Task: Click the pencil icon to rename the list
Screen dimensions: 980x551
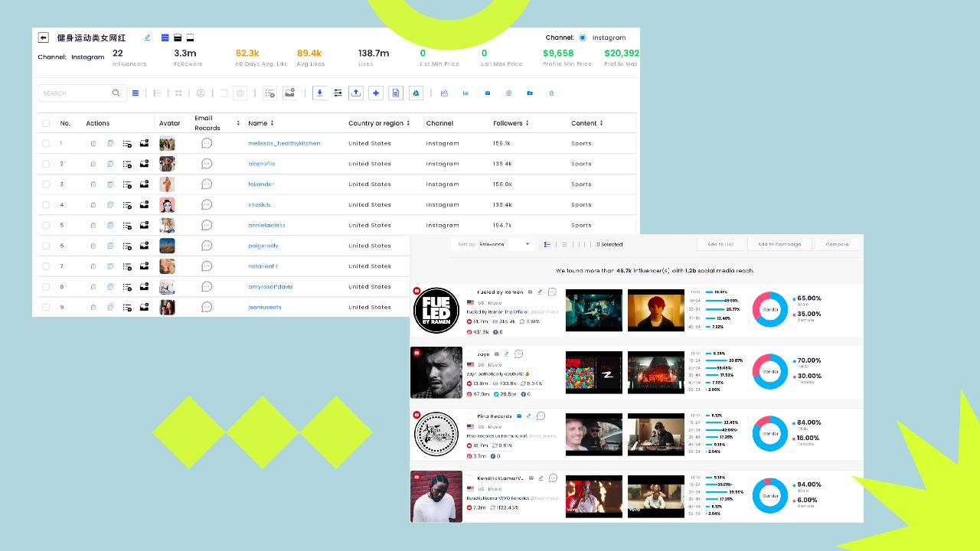Action: 148,37
